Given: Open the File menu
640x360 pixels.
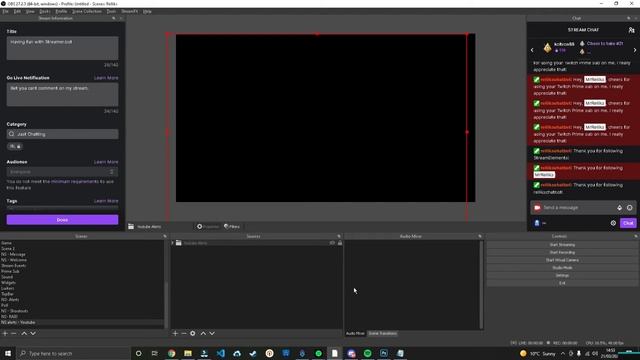Looking at the screenshot, I should (x=5, y=11).
